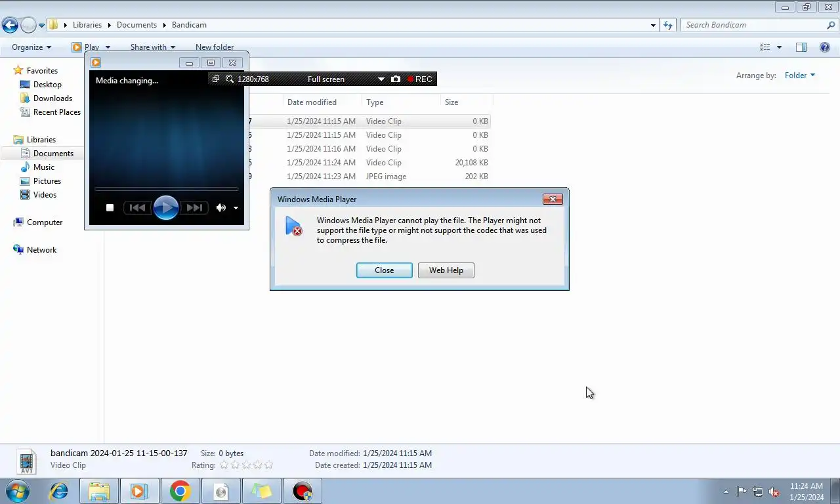Click the refresh button beside address bar
840x504 pixels.
tap(668, 25)
